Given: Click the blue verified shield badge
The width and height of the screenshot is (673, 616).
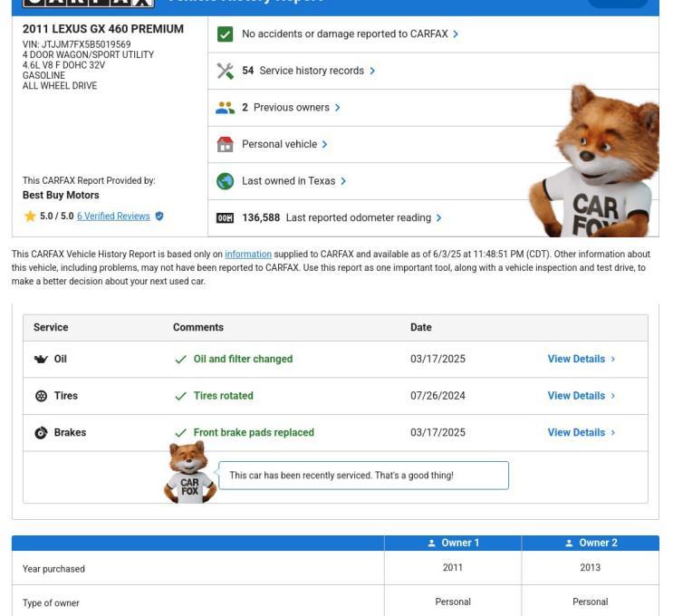Looking at the screenshot, I should (159, 216).
